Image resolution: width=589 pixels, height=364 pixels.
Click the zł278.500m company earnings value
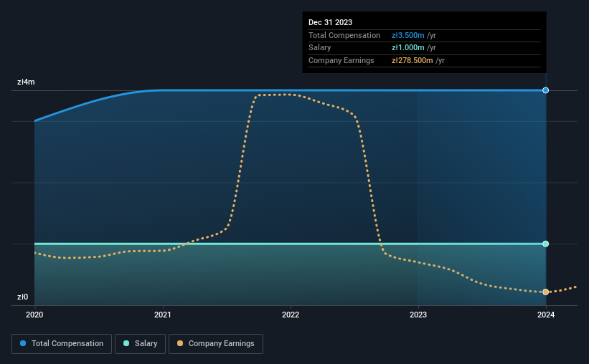tap(412, 60)
